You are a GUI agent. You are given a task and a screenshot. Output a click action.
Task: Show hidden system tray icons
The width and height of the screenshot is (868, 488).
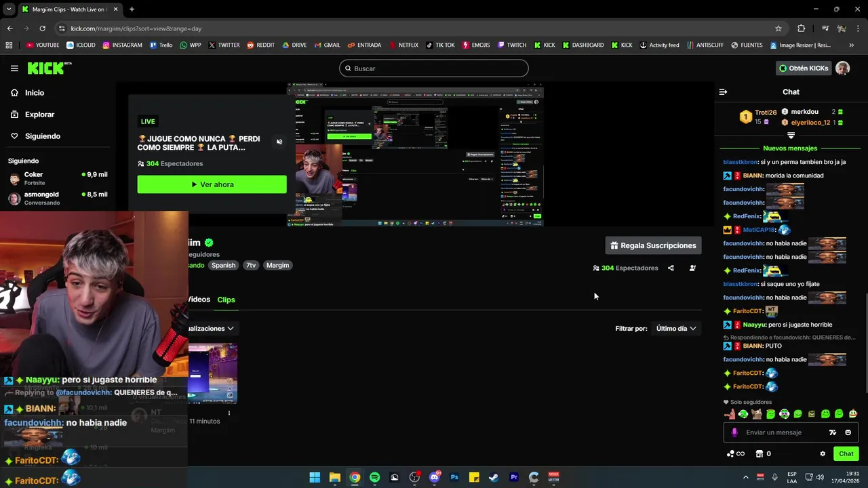(x=746, y=477)
